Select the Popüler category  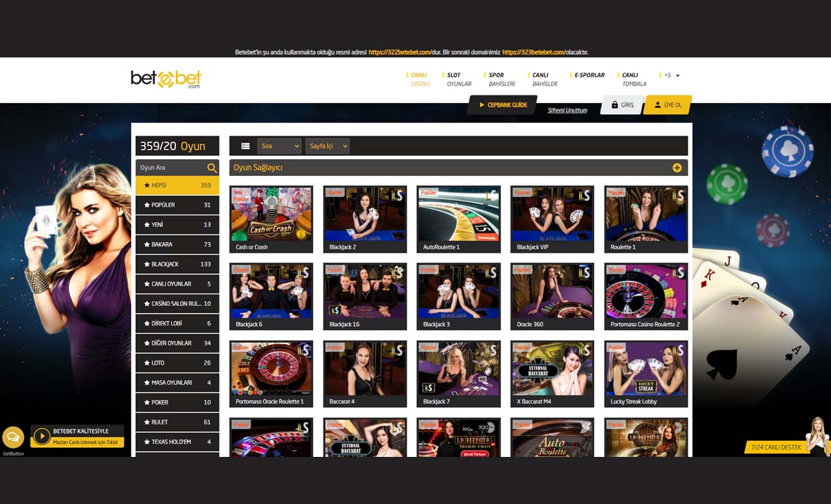(x=177, y=205)
